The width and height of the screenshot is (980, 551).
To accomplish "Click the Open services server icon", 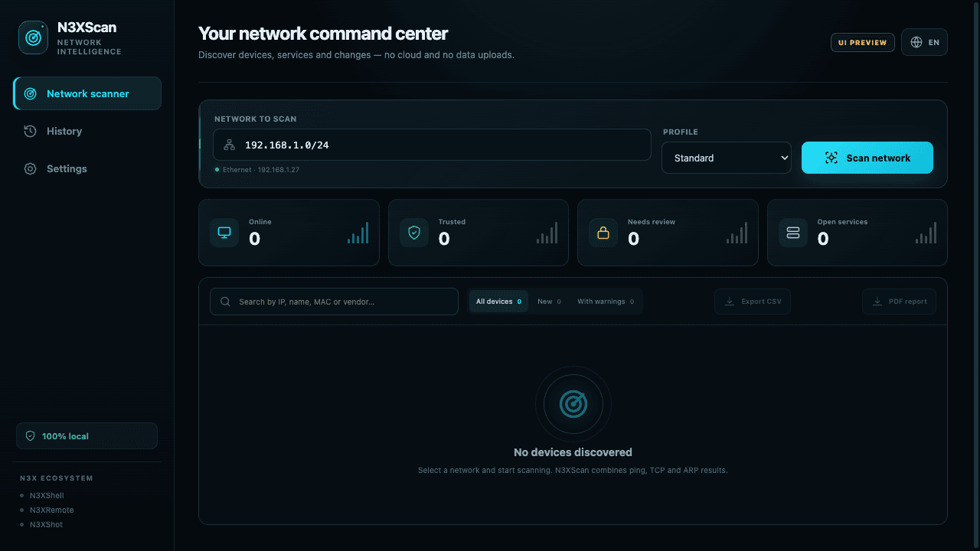I will point(793,233).
